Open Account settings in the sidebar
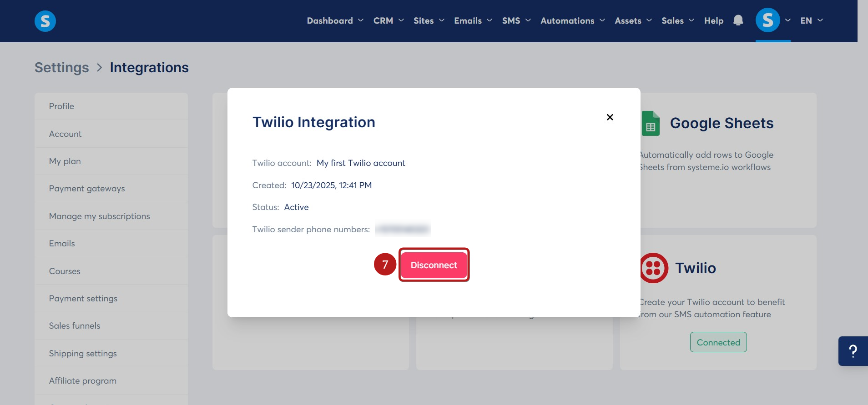Screen dimensions: 868x405 pyautogui.click(x=111, y=134)
